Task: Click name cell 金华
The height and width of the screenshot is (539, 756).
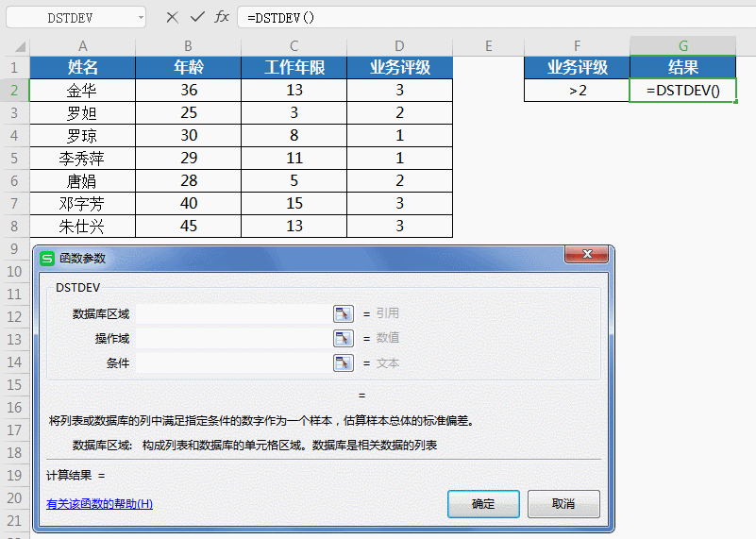Action: click(x=82, y=91)
